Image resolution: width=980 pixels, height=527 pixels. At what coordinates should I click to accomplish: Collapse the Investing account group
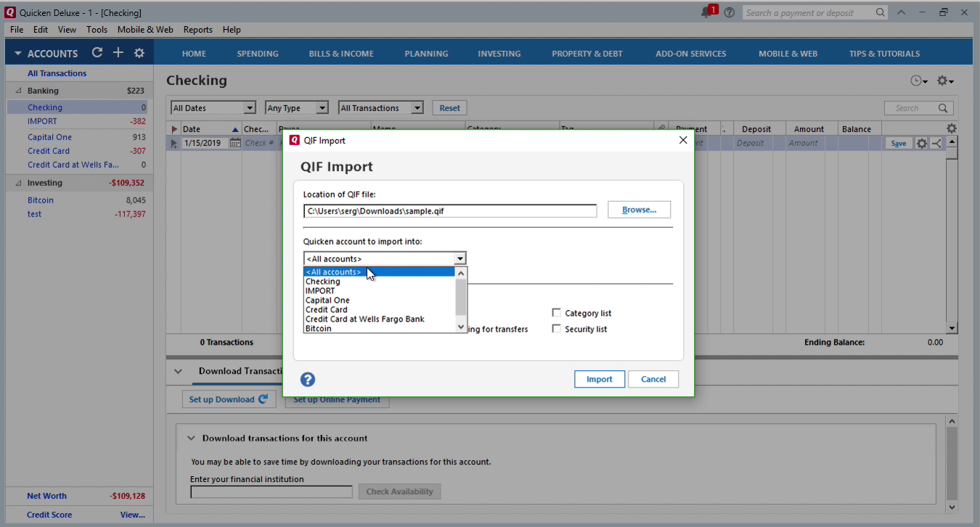click(x=18, y=183)
